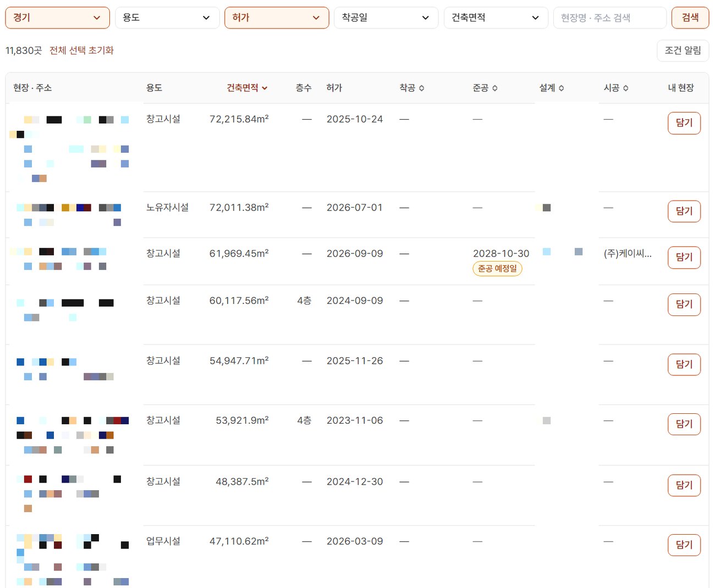The image size is (715, 588).
Task: Click the 층수 column header
Action: coord(304,88)
